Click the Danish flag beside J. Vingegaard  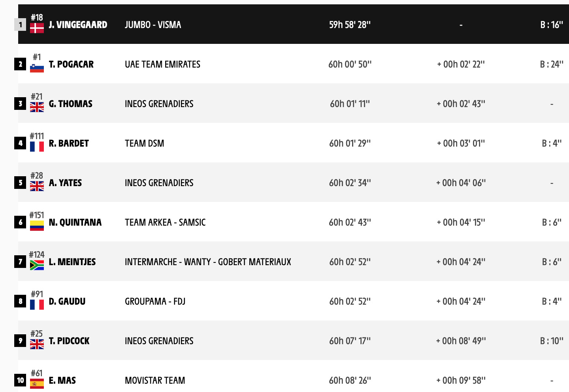point(37,28)
